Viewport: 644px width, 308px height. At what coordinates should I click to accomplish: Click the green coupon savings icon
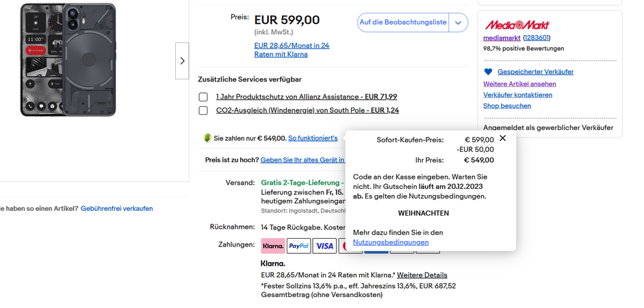[x=207, y=138]
